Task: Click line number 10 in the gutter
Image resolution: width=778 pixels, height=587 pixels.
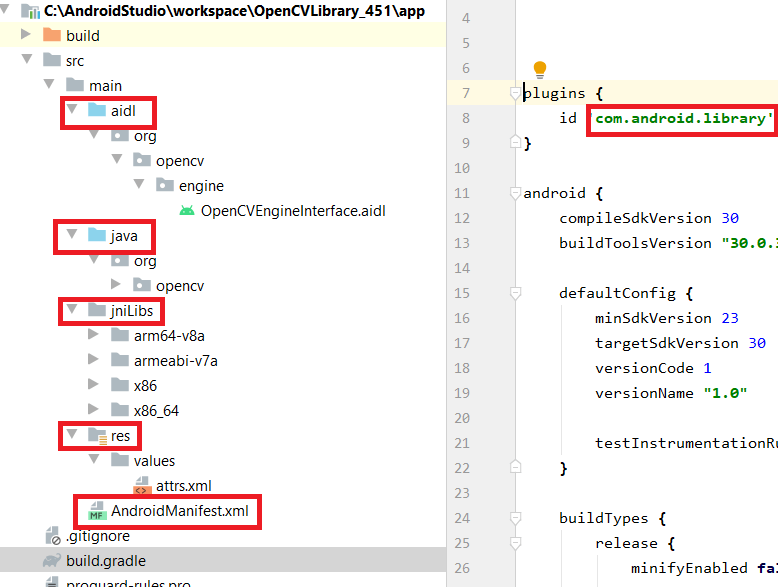Action: point(462,168)
